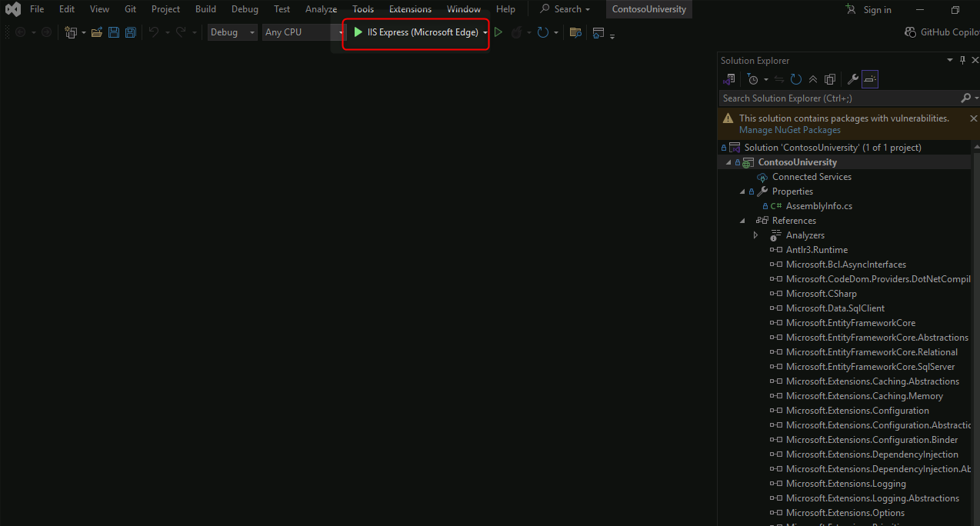980x526 pixels.
Task: Click the Solution Explorer search magnifier icon
Action: pos(966,98)
